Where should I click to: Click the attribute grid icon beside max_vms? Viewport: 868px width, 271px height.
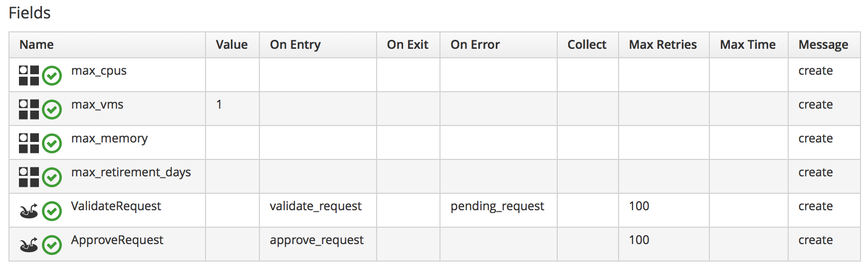pyautogui.click(x=29, y=110)
